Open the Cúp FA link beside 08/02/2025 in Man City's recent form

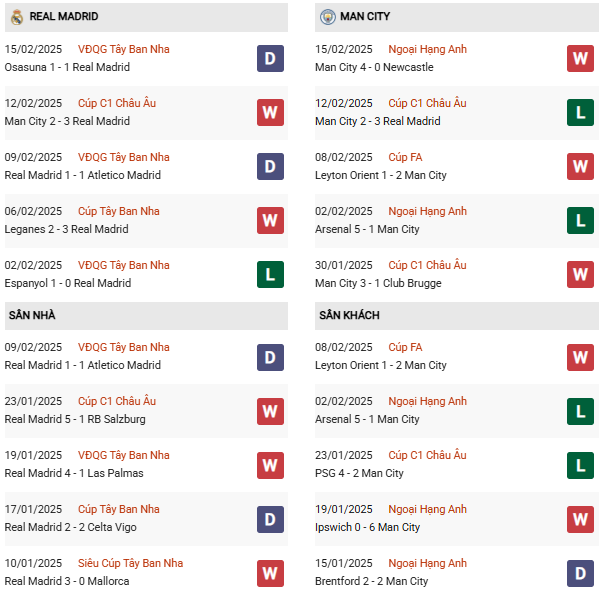[x=405, y=157]
